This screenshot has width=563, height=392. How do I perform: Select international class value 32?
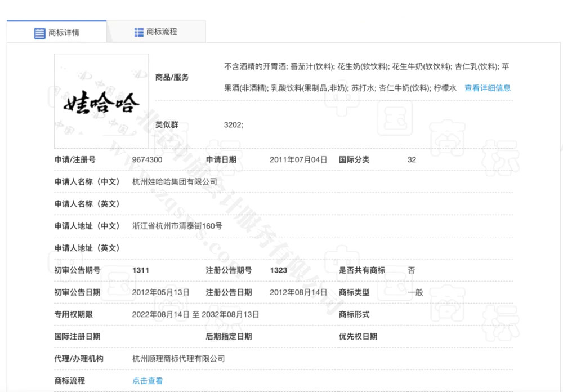[x=412, y=159]
